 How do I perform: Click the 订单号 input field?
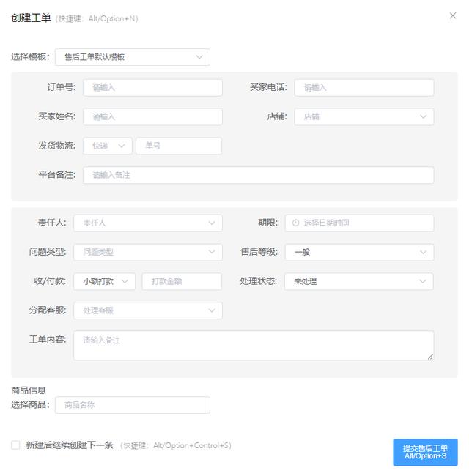coord(152,88)
